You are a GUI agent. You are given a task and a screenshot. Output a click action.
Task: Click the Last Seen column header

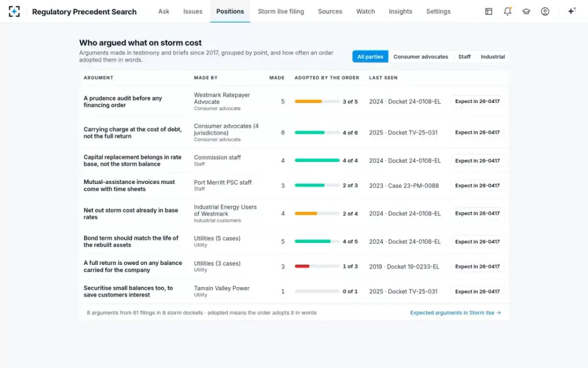coord(383,78)
